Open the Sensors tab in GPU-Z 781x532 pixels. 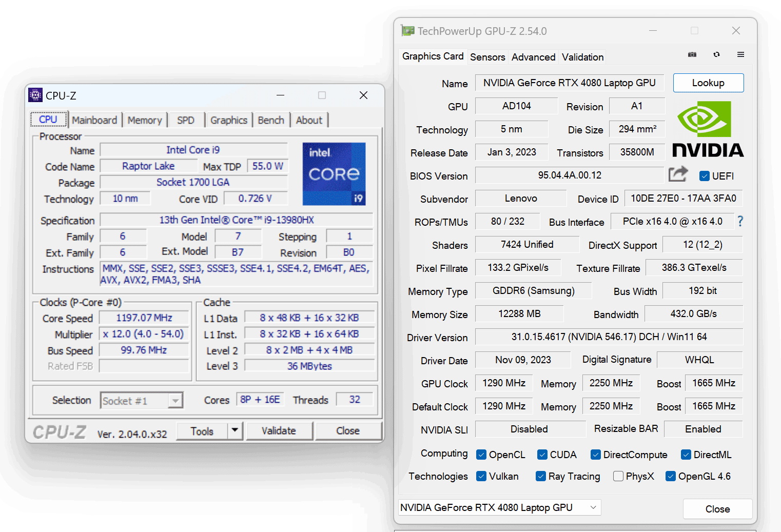click(487, 57)
